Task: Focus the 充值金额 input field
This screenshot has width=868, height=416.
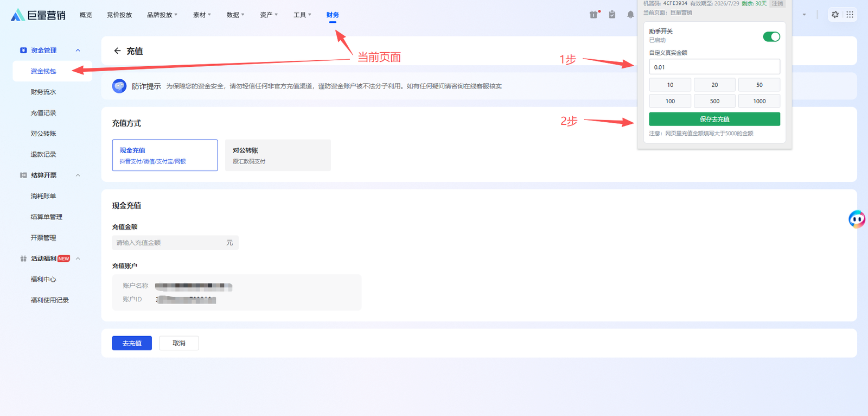Action: pyautogui.click(x=175, y=243)
